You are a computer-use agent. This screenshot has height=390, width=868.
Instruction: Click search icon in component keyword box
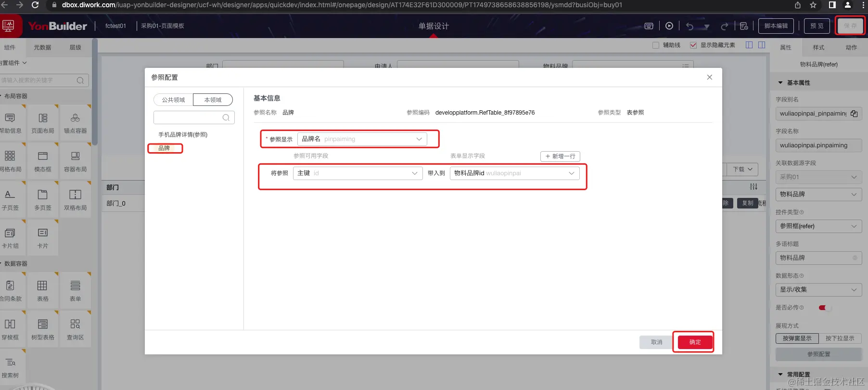(x=80, y=80)
